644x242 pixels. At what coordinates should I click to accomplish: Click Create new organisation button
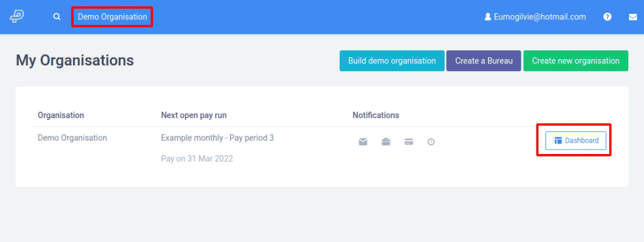(576, 61)
